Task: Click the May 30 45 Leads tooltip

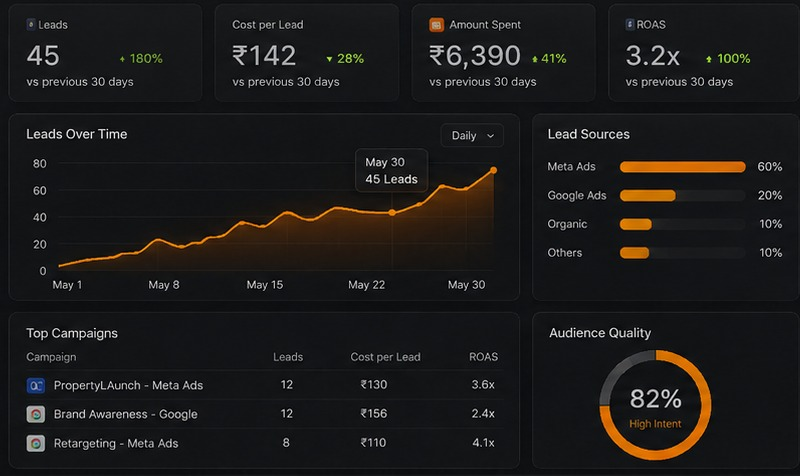Action: pos(391,170)
